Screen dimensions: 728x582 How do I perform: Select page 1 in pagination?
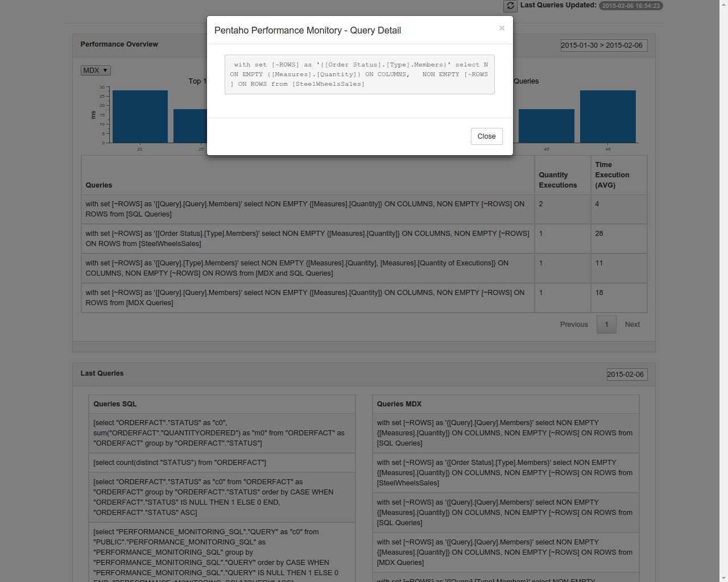606,325
